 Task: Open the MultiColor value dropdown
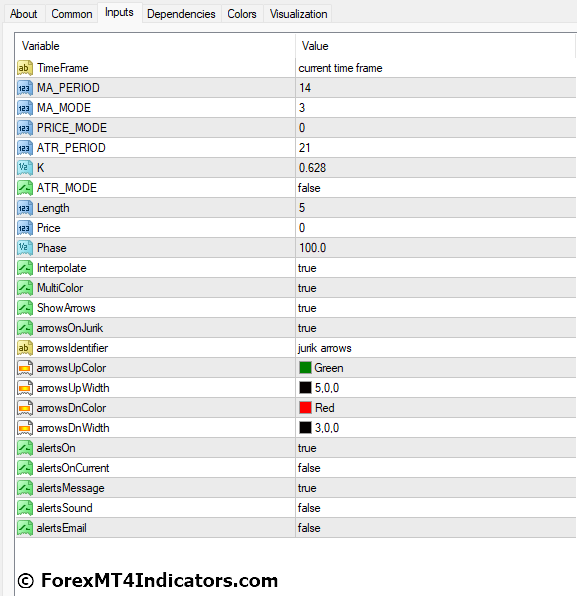(436, 288)
